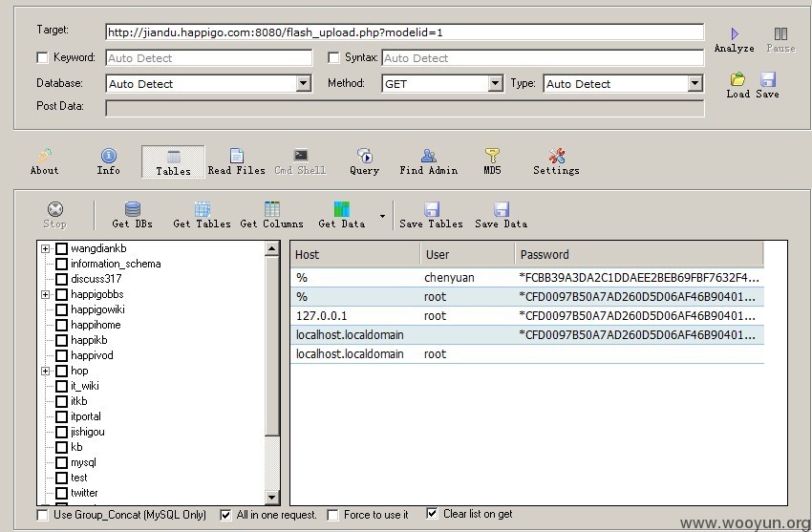Select the discuss317 database
Screen dimensions: 812x532
pyautogui.click(x=96, y=279)
